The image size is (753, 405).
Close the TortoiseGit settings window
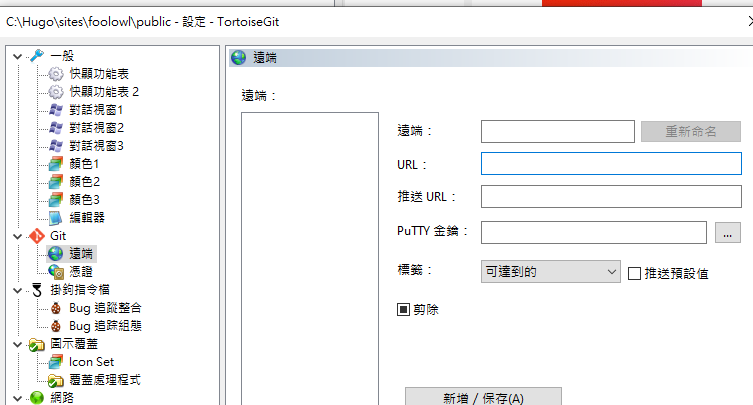click(750, 21)
